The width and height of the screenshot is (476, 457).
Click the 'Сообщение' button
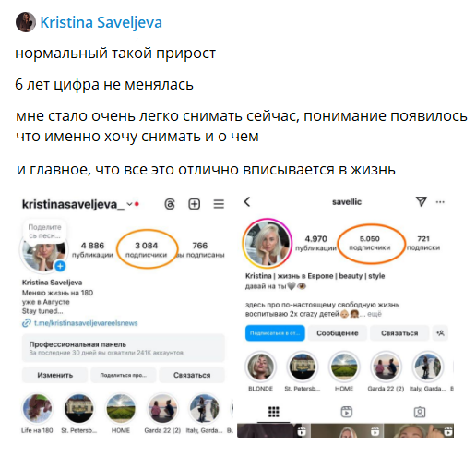click(338, 333)
